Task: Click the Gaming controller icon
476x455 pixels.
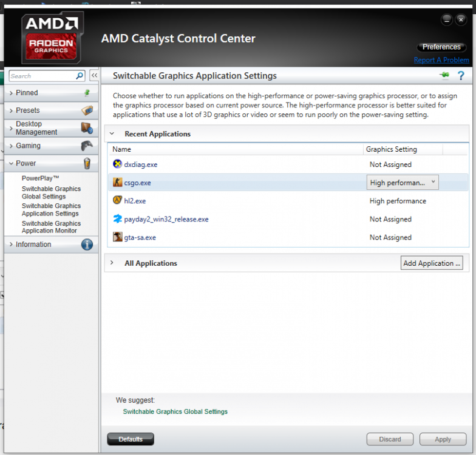Action: [x=87, y=146]
